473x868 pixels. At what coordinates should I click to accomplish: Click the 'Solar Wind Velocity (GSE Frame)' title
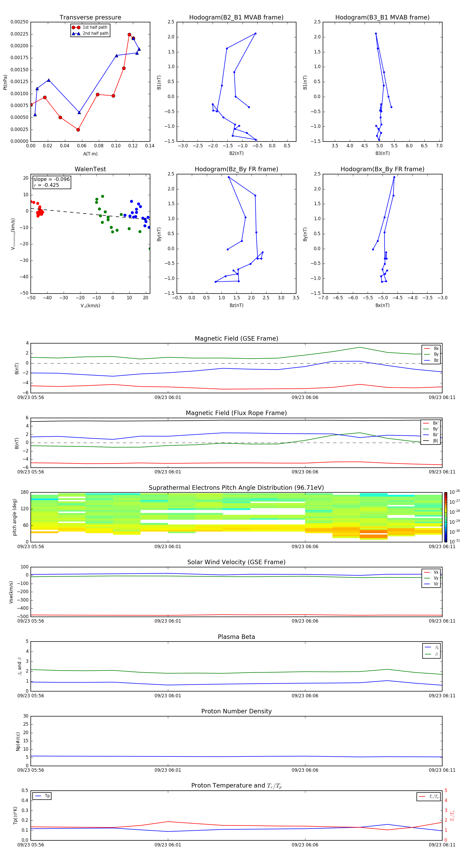pyautogui.click(x=236, y=562)
